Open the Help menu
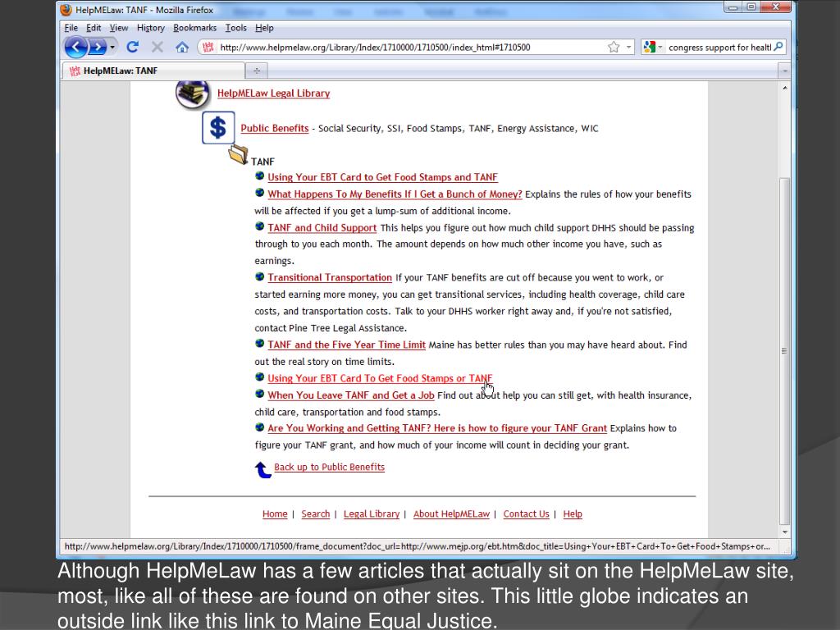Viewport: 840px width, 630px height. tap(264, 28)
